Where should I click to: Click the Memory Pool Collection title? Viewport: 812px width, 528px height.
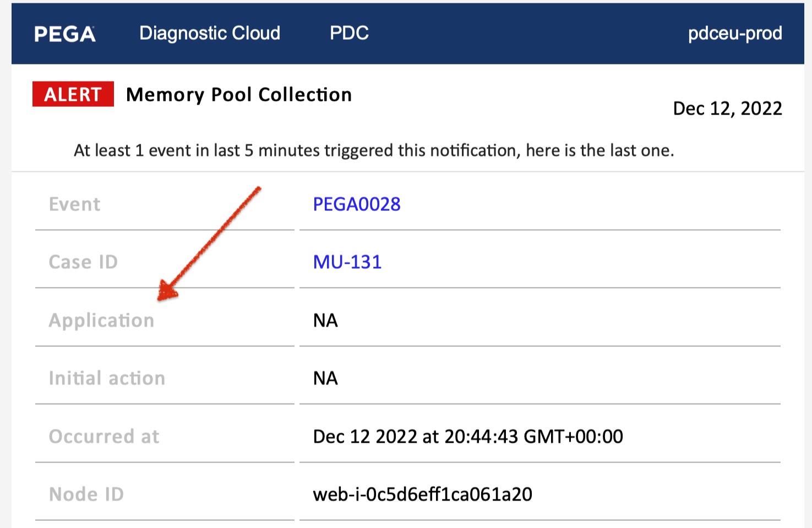click(238, 94)
